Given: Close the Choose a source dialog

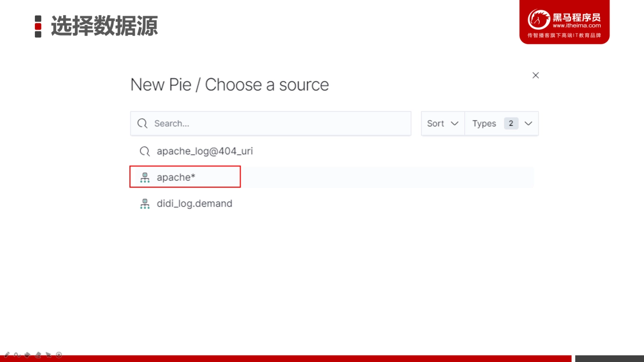Looking at the screenshot, I should tap(535, 75).
